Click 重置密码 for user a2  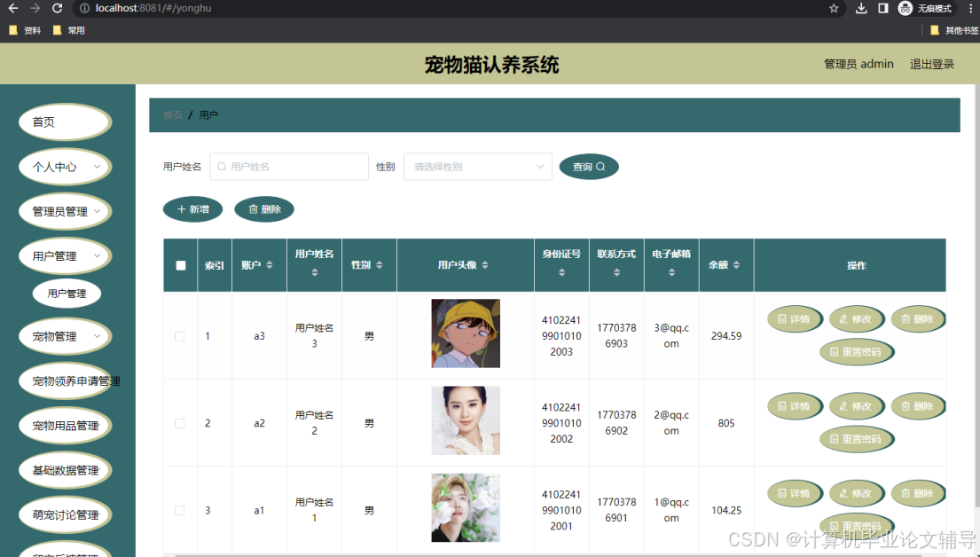[x=856, y=439]
